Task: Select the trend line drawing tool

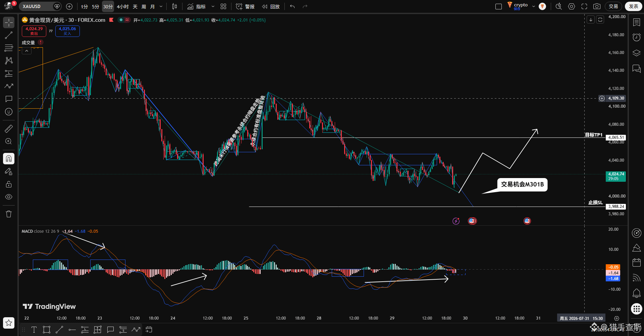Action: (9, 36)
